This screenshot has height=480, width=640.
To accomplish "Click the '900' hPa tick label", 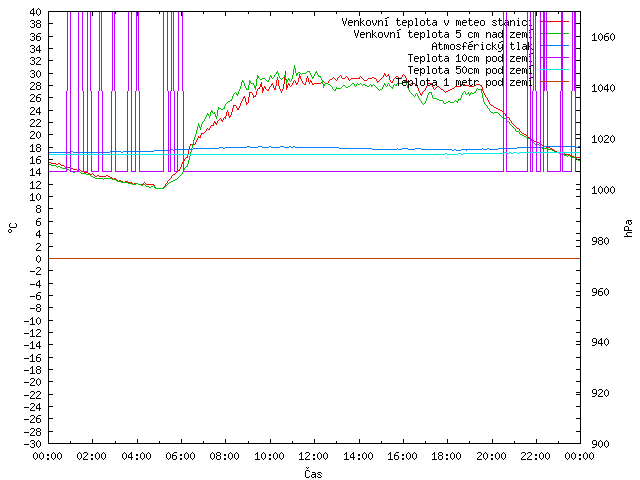I will click(600, 444).
